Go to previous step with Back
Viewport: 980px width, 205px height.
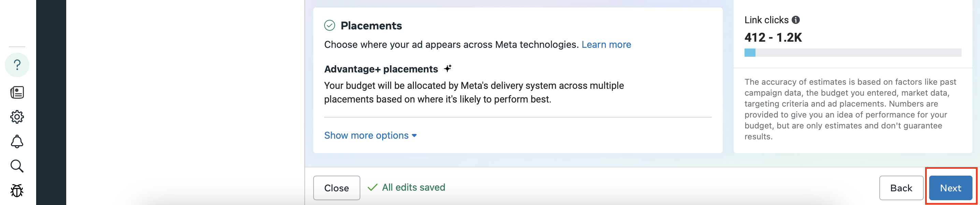[x=901, y=188]
